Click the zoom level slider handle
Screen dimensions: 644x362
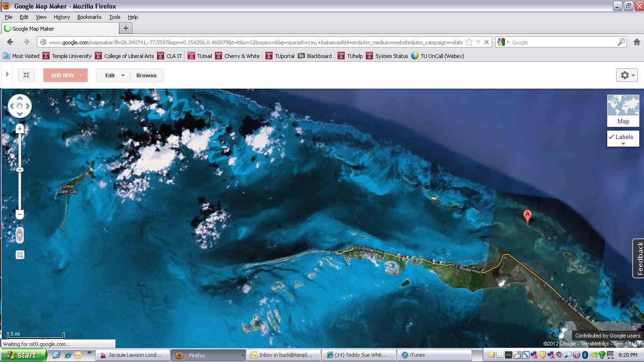(x=20, y=170)
